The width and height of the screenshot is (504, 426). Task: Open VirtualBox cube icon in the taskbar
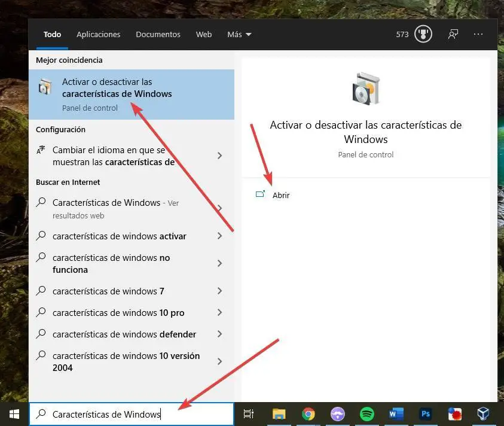click(x=483, y=414)
